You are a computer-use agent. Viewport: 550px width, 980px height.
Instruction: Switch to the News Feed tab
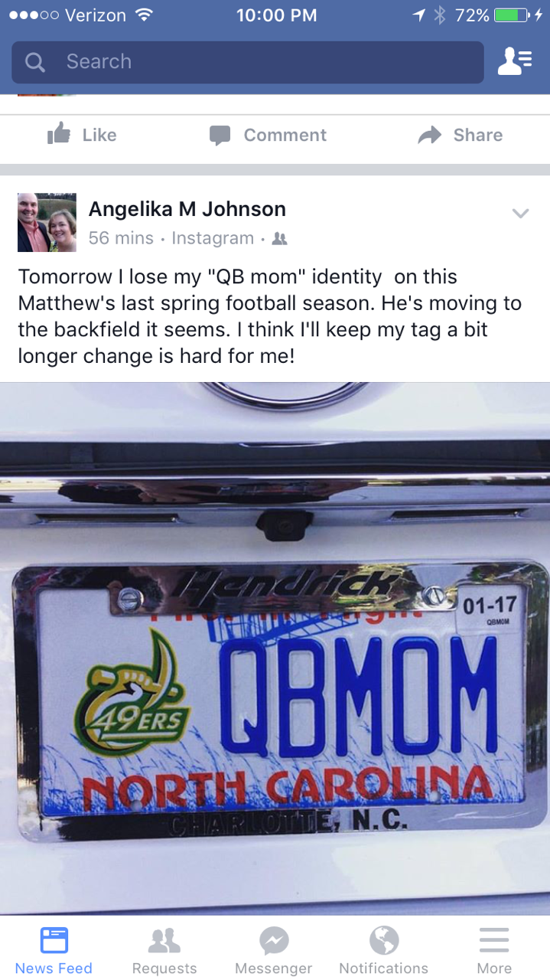click(x=54, y=951)
